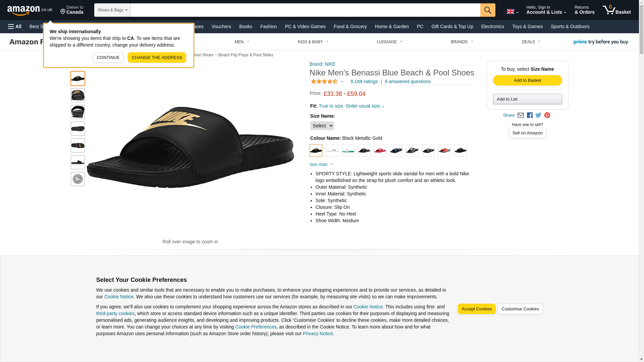Click Add to Basket button
Screen dimensions: 644x362
pos(527,80)
